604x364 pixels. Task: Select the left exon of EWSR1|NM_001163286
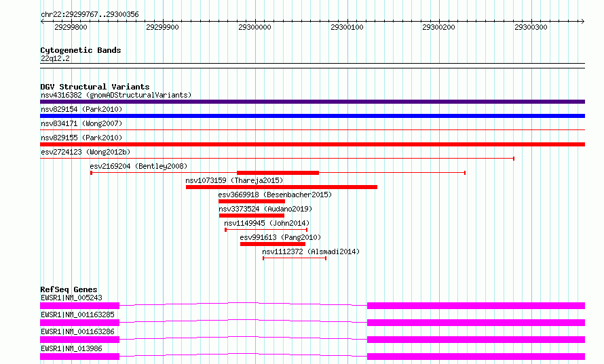[79, 340]
